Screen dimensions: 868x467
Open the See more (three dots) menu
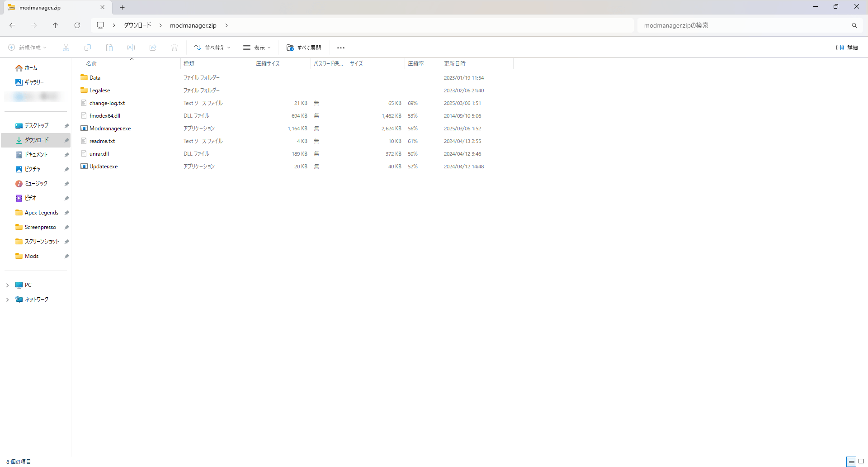coord(341,48)
